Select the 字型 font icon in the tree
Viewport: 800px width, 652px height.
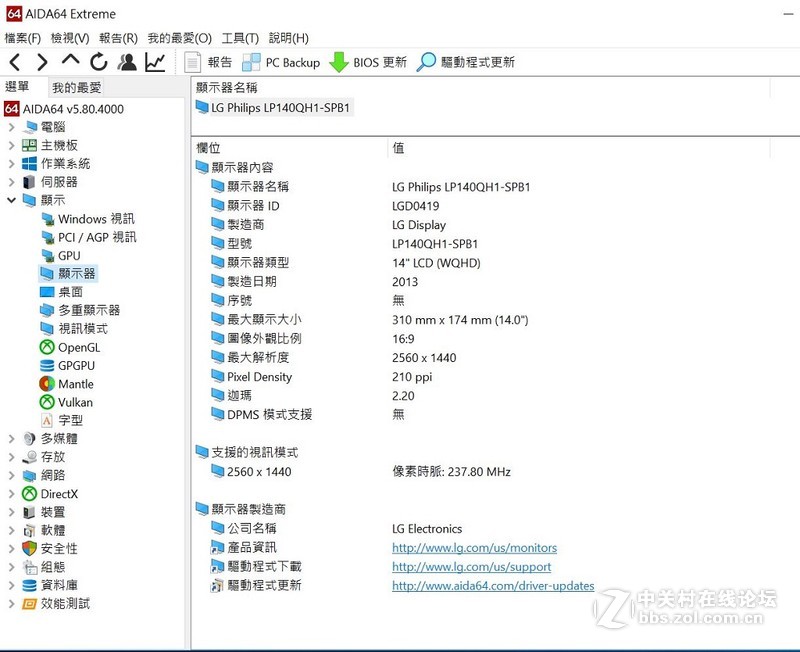click(x=47, y=420)
